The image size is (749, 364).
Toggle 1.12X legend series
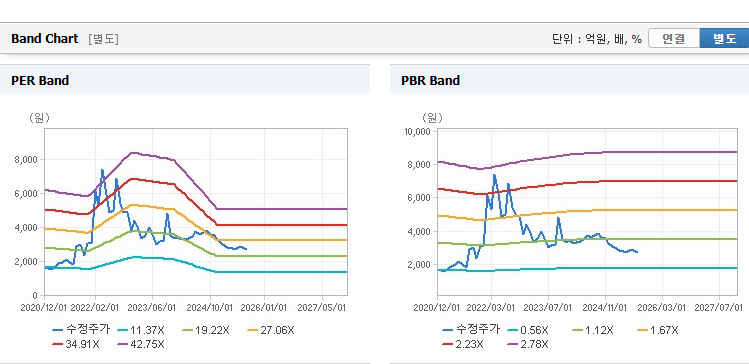coord(593,330)
